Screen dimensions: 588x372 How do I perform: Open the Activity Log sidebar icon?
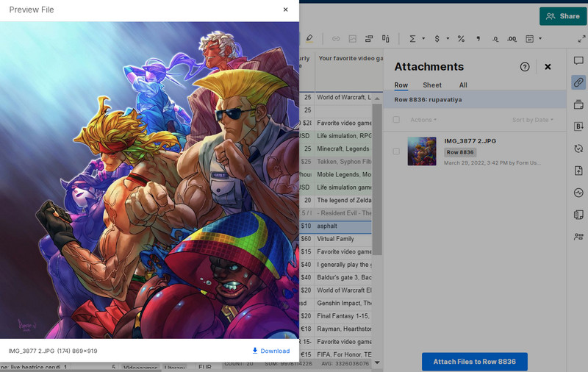578,193
